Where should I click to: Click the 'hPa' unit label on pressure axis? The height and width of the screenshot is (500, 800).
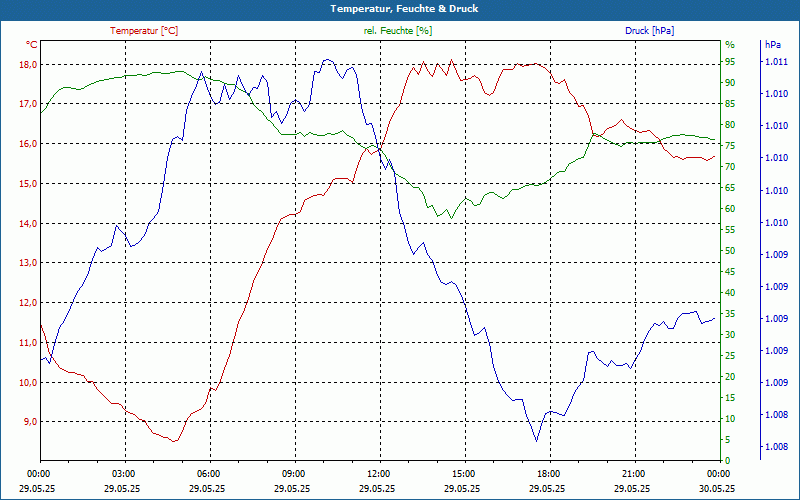pos(772,45)
